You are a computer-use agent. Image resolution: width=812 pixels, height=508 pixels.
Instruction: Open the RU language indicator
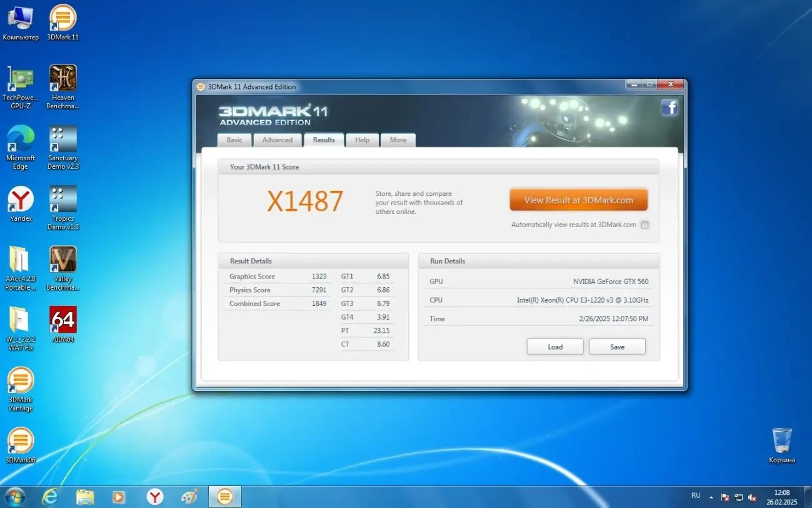coord(696,496)
